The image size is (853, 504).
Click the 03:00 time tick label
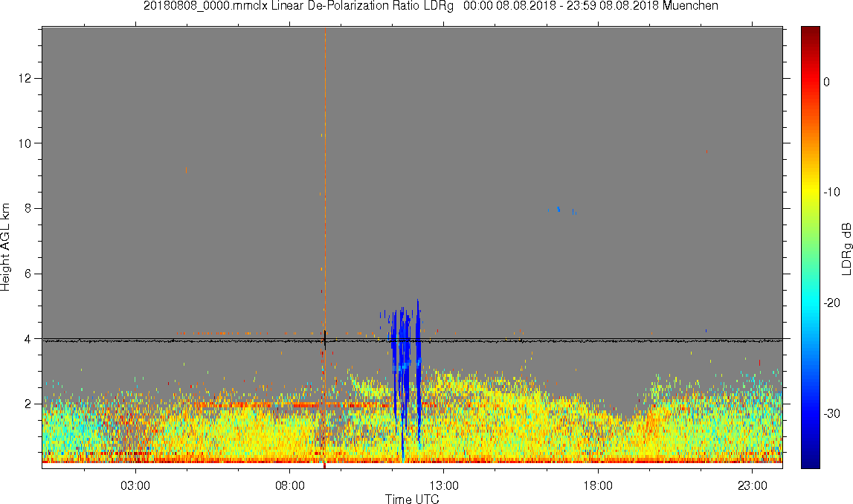(135, 485)
